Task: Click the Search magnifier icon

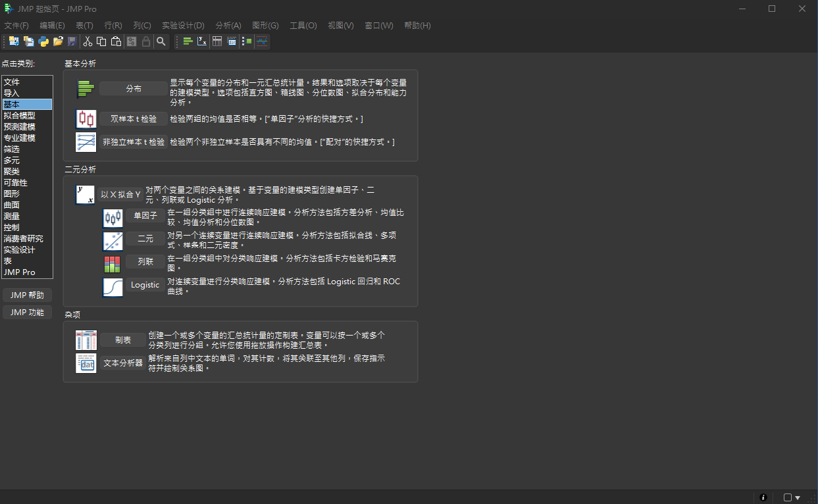Action: (161, 41)
